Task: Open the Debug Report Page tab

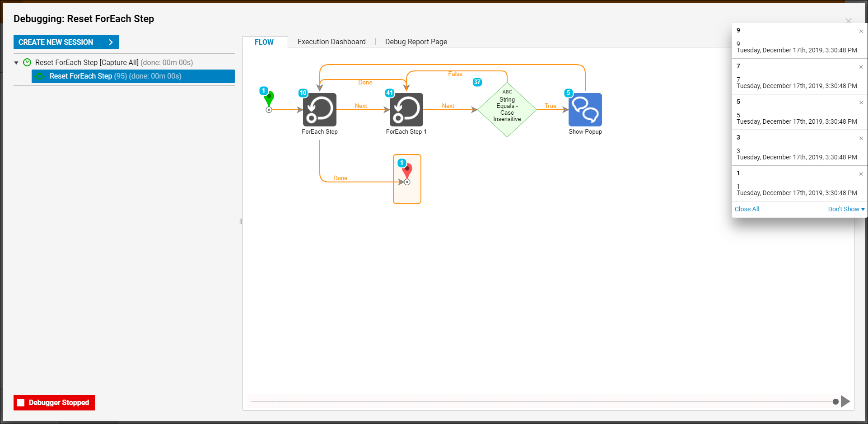Action: 416,42
